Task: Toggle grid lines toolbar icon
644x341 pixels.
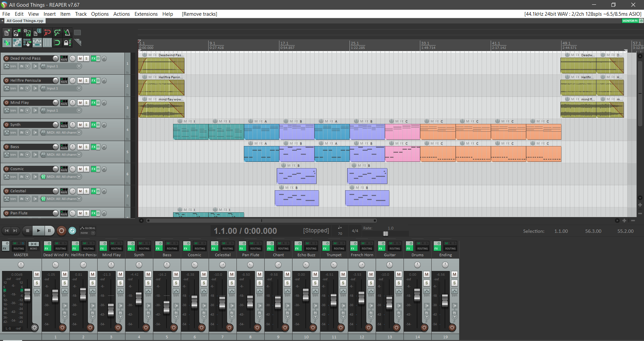Action: coord(47,43)
